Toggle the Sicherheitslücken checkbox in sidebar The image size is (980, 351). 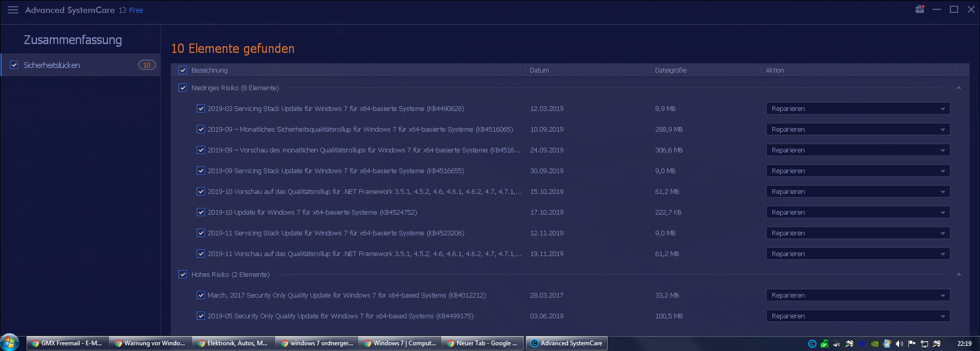click(14, 65)
